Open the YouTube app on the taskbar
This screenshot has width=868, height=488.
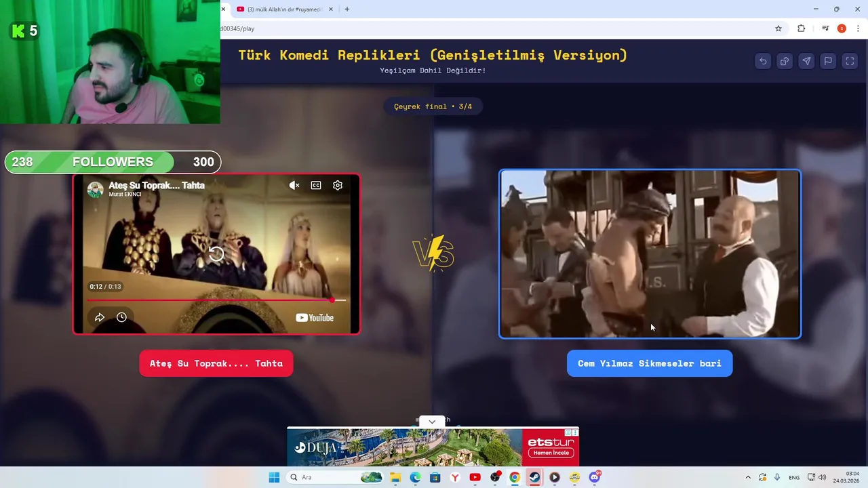(x=475, y=477)
